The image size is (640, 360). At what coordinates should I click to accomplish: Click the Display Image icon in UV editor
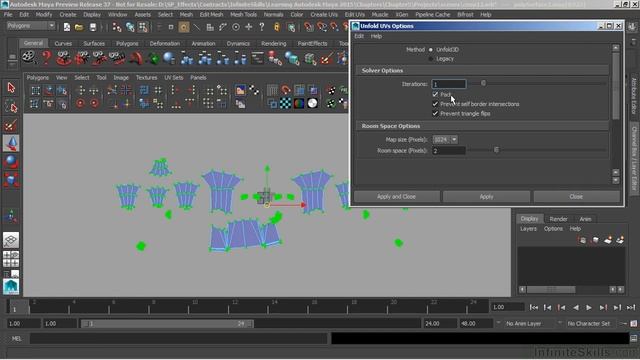[x=240, y=90]
